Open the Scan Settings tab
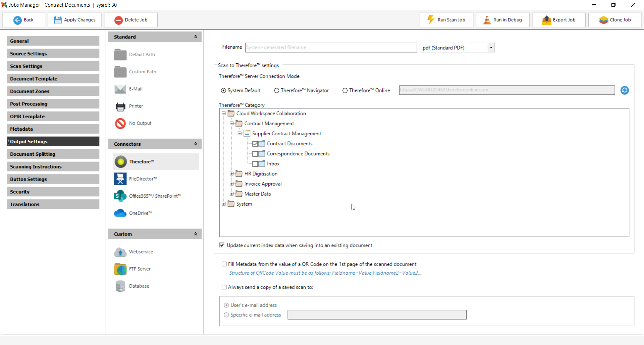Screen dimensions: 644x345 click(53, 66)
